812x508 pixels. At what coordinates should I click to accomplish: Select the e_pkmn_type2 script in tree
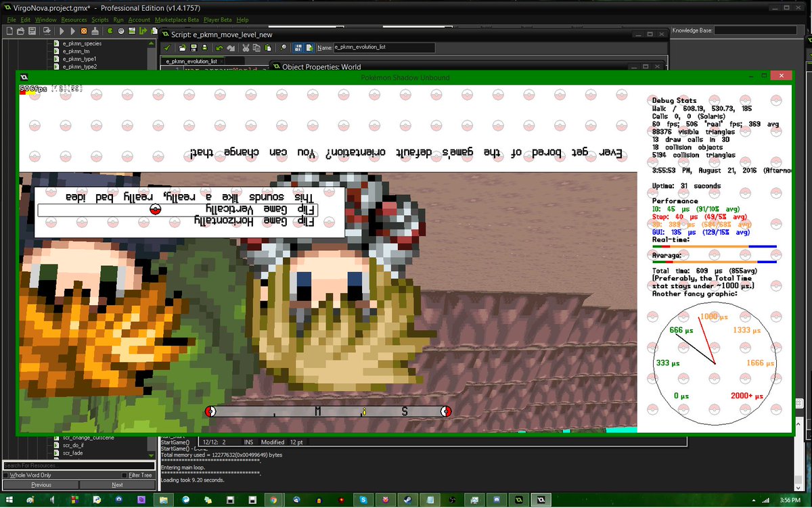click(79, 67)
